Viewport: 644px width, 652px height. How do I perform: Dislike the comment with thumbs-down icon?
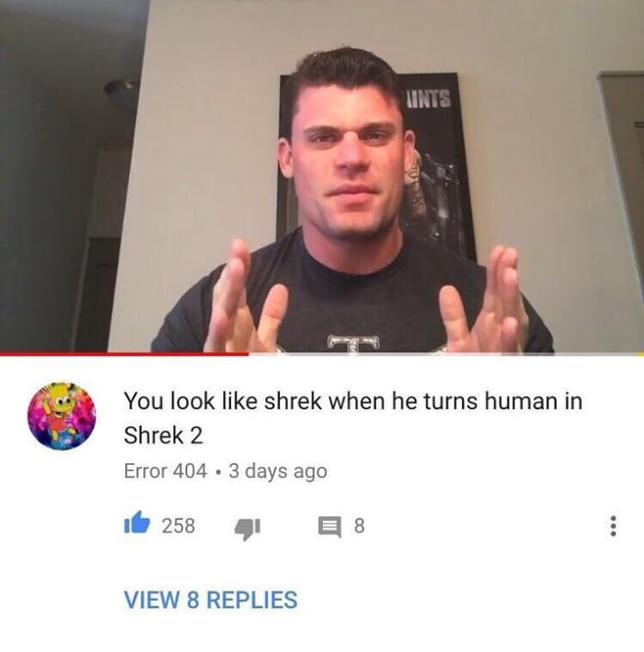point(247,528)
